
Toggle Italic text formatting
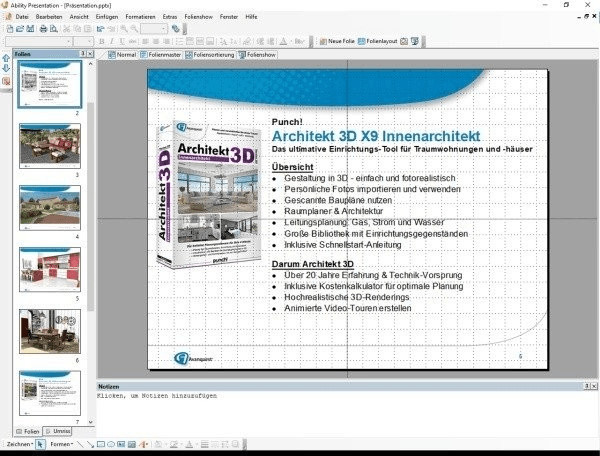click(112, 41)
